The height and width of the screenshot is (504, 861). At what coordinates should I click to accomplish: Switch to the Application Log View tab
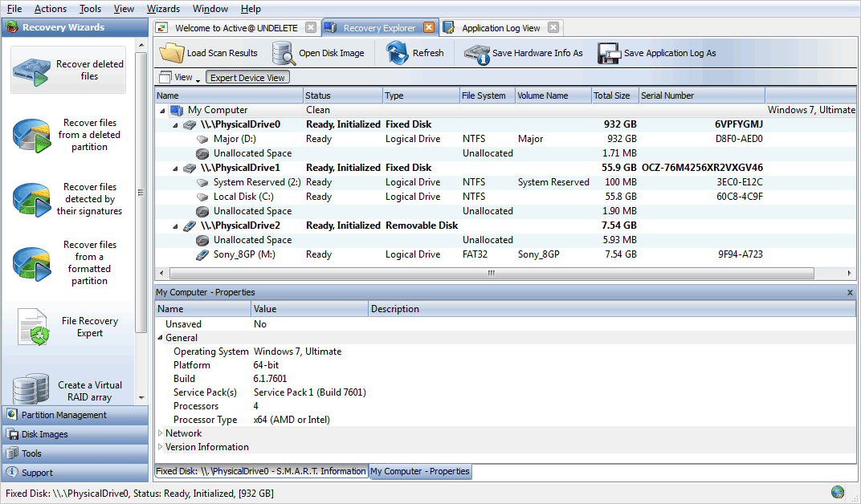(500, 26)
